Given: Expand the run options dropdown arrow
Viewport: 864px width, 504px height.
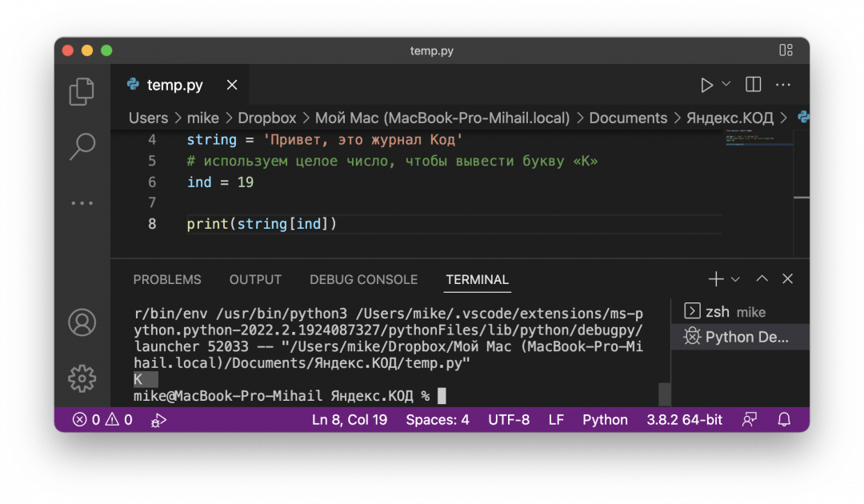Looking at the screenshot, I should pos(726,84).
